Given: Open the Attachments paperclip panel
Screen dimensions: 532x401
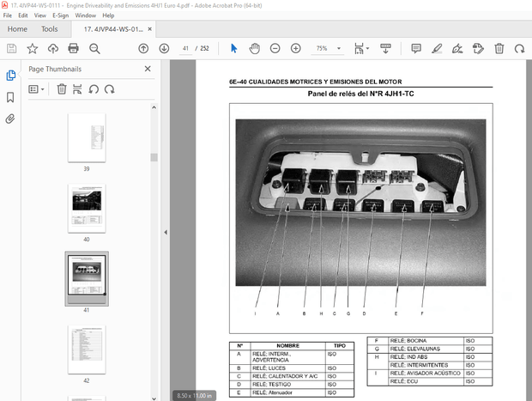Looking at the screenshot, I should [10, 118].
